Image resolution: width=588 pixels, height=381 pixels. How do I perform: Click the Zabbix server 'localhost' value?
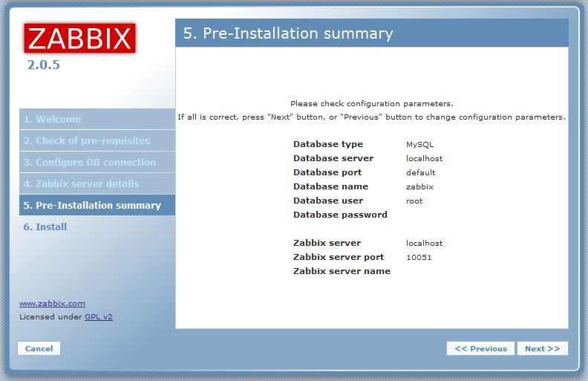click(424, 243)
